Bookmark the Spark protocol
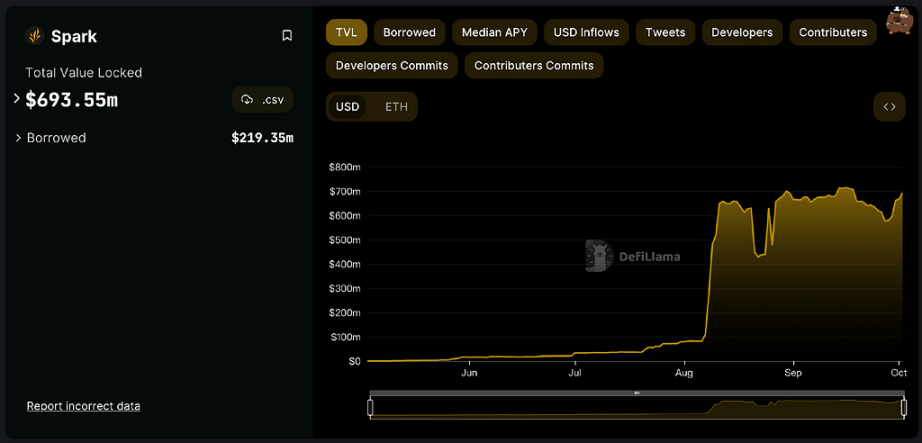The image size is (922, 443). tap(287, 36)
